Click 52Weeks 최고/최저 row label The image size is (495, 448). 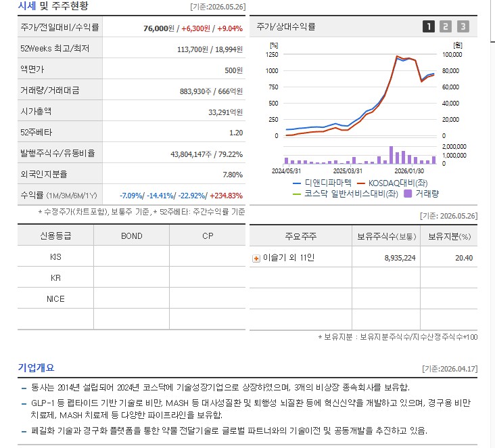click(x=55, y=48)
